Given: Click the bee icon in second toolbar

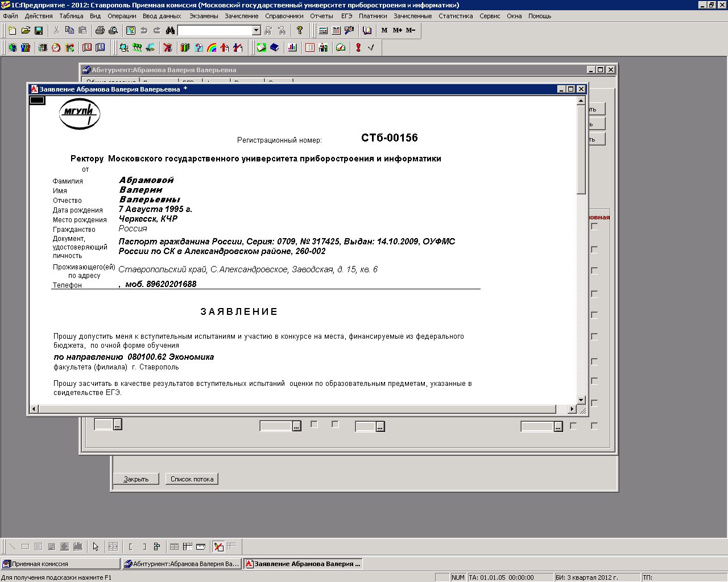Looking at the screenshot, I should pos(150,48).
